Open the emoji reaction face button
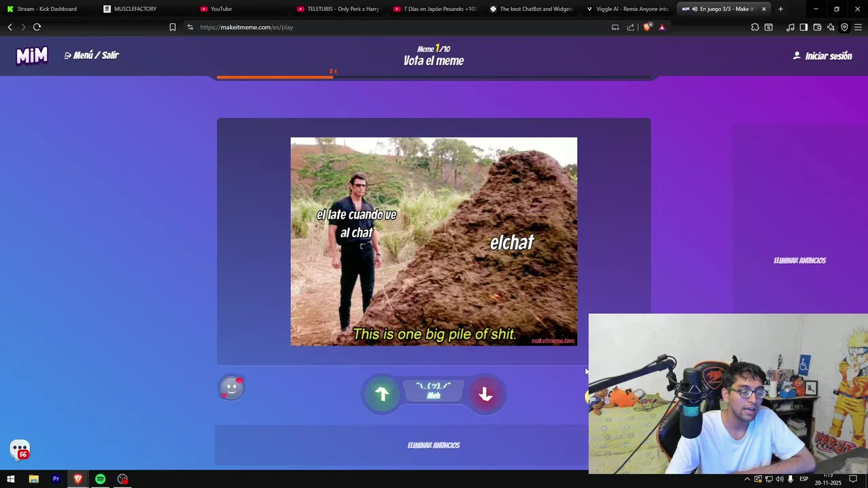The height and width of the screenshot is (488, 868). 232,388
